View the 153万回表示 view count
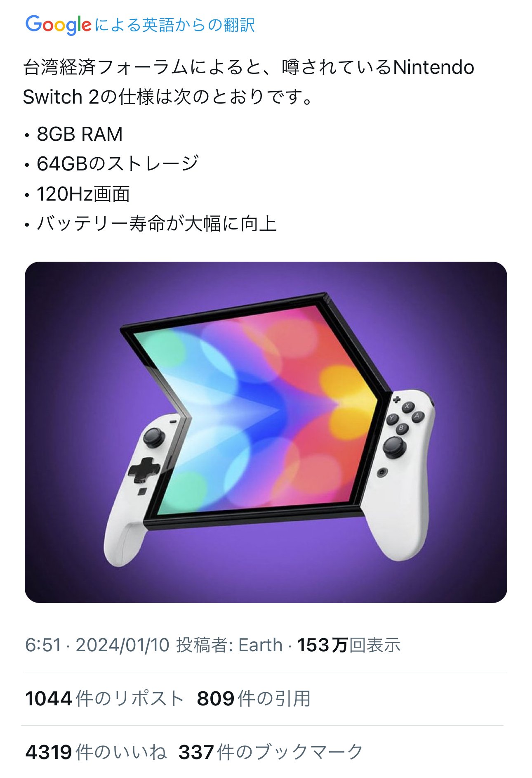The width and height of the screenshot is (532, 778). point(349,645)
